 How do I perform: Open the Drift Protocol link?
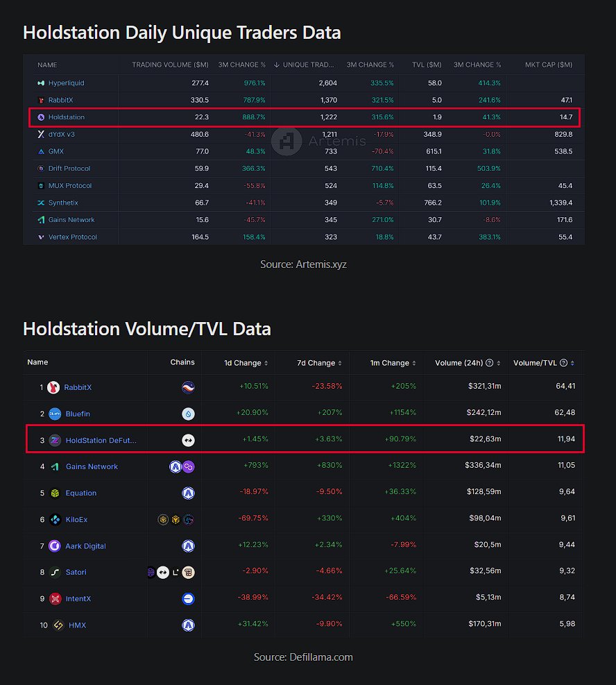(69, 169)
